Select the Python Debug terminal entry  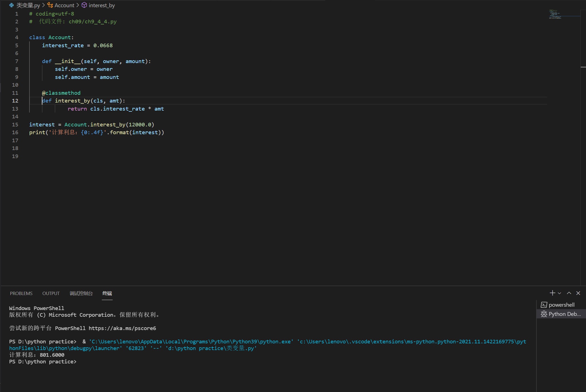pyautogui.click(x=564, y=314)
